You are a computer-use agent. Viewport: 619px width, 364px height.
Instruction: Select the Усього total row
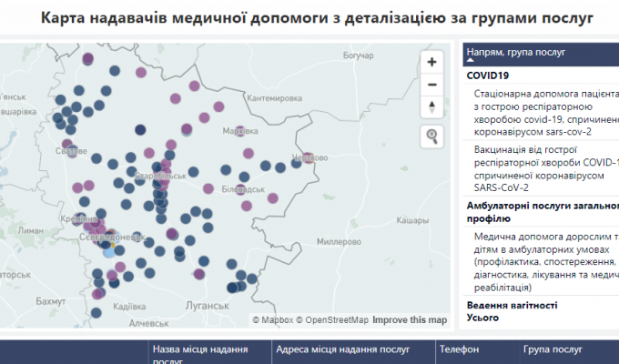pos(482,318)
